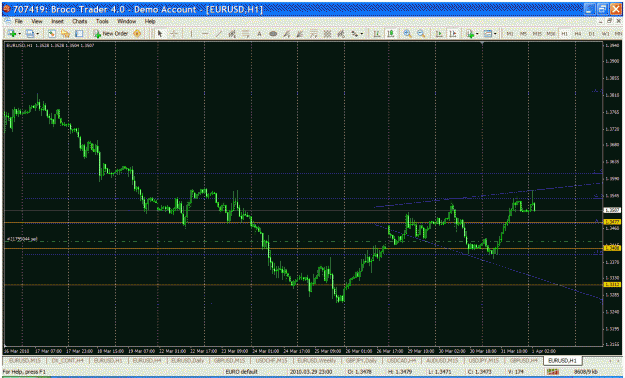Open the Charts menu
625x378 pixels.
pos(80,21)
